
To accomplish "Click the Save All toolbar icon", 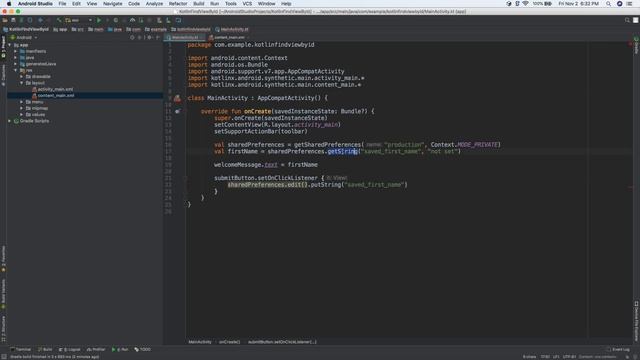I will click(13, 20).
